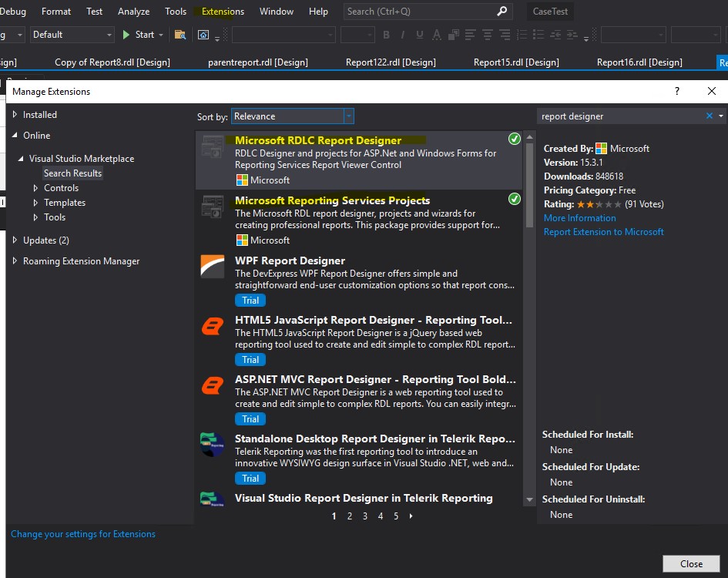Click Report Extension to Microsoft link

pyautogui.click(x=603, y=232)
